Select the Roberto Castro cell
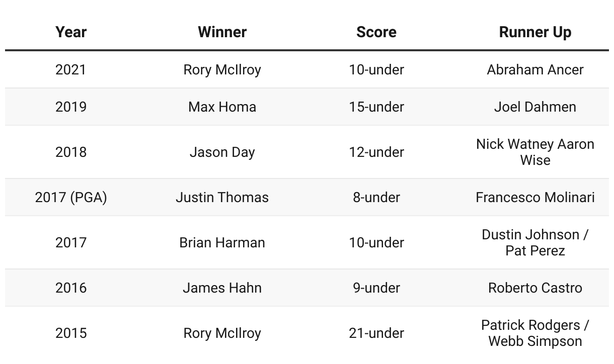The height and width of the screenshot is (364, 614). click(535, 288)
